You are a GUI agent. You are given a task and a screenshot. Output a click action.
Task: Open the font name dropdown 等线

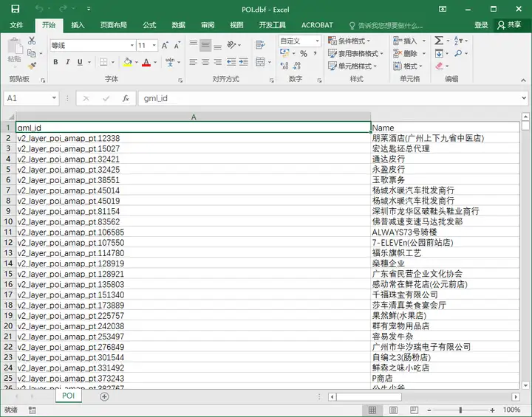click(132, 45)
